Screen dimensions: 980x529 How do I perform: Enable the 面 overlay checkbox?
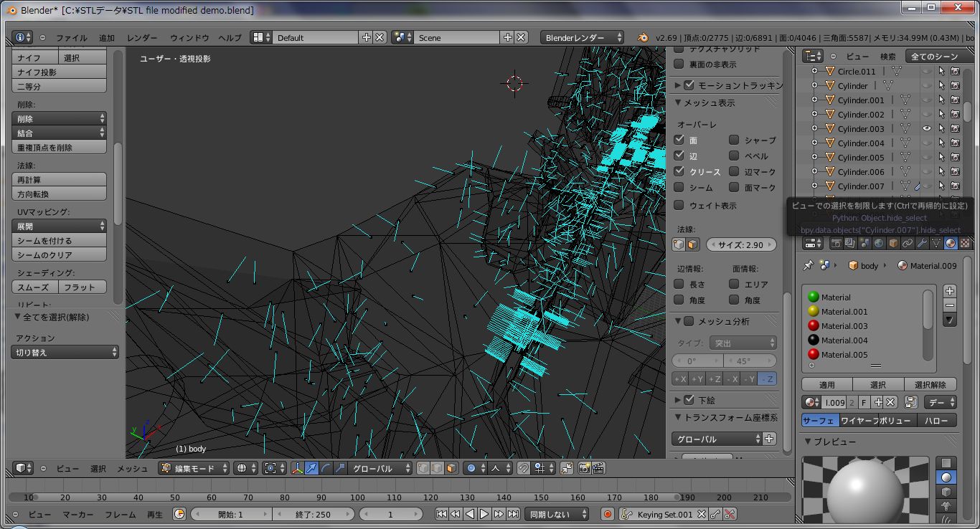(x=679, y=140)
